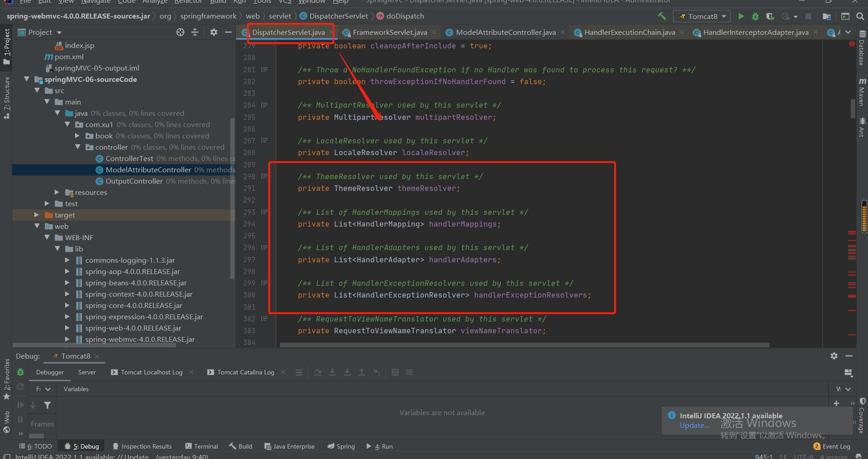Expand the resources folder
The image size is (868, 459).
click(x=57, y=192)
